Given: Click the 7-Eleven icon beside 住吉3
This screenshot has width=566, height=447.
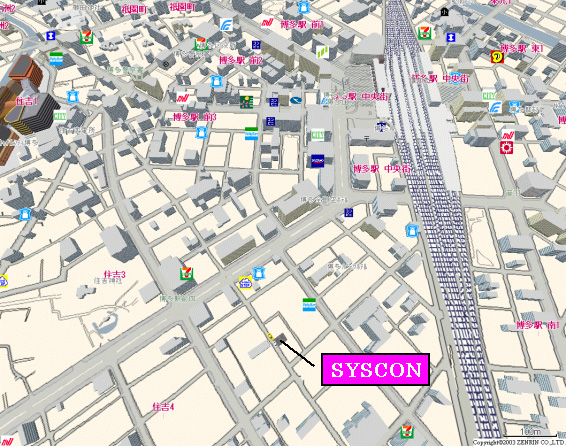Looking at the screenshot, I should 187,274.
